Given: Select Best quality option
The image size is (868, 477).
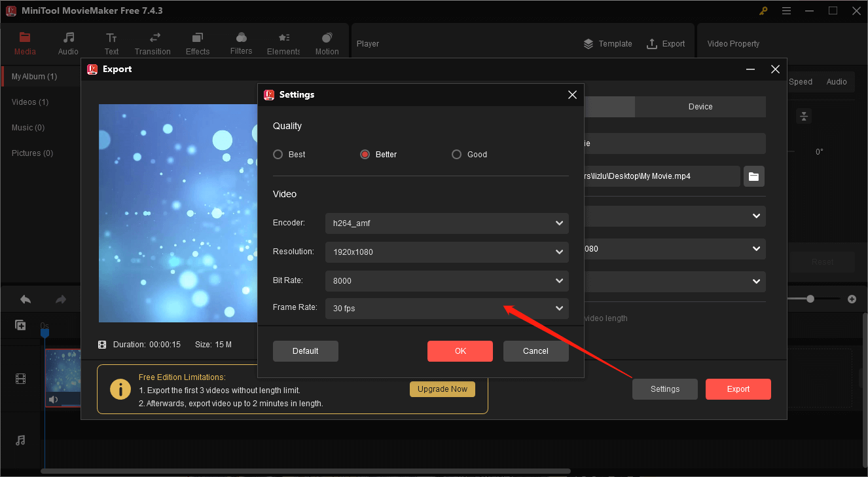Looking at the screenshot, I should [289, 155].
